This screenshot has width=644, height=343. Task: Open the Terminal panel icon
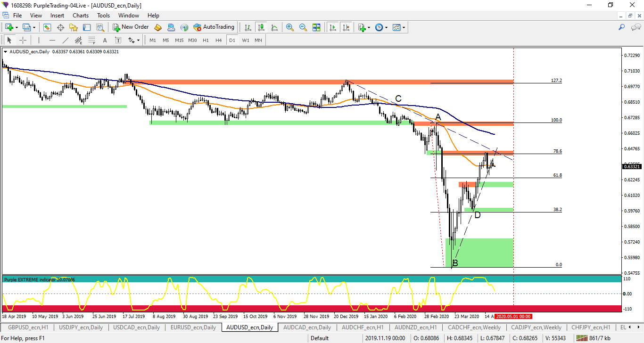click(87, 27)
